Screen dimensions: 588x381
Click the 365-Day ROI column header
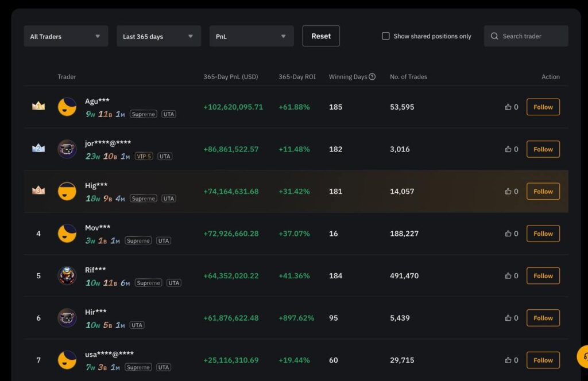(297, 76)
